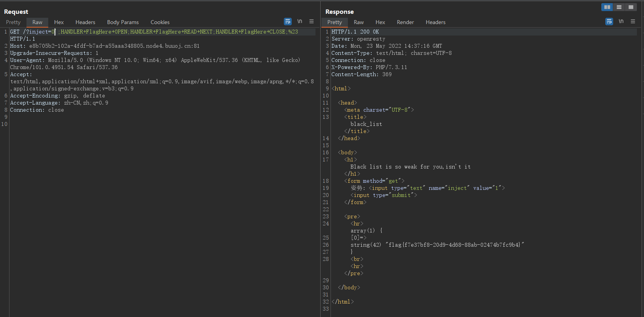This screenshot has width=644, height=317.
Task: Click the form method="get" line
Action: pos(374,181)
